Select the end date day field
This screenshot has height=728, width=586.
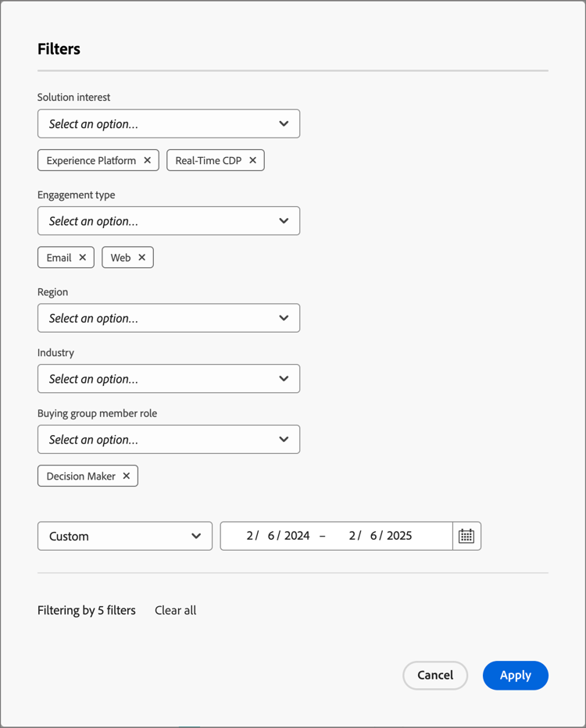click(373, 536)
